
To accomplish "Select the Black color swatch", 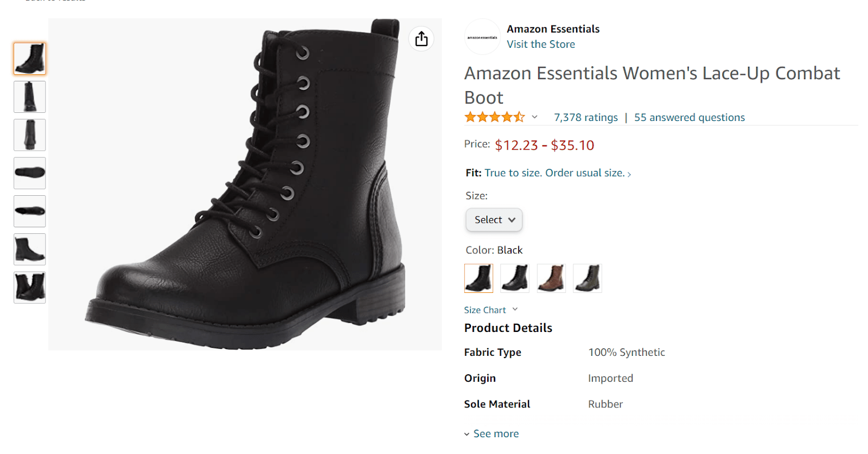I will coord(478,278).
